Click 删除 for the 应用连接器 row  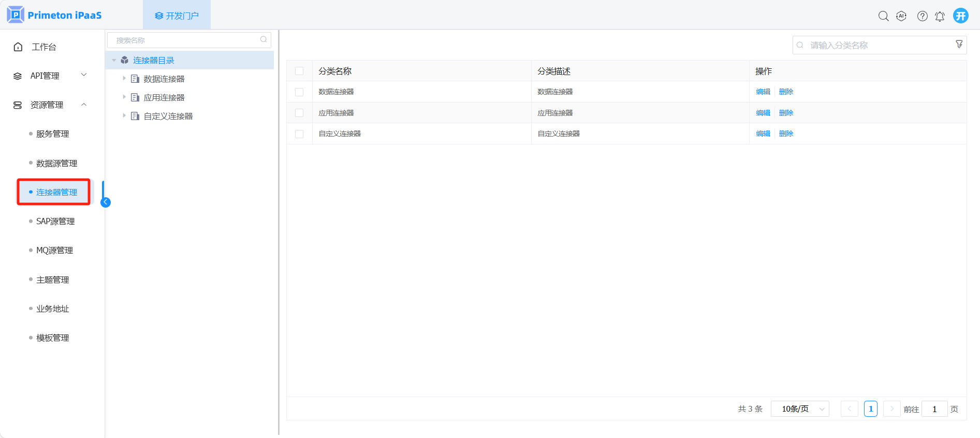(x=786, y=113)
